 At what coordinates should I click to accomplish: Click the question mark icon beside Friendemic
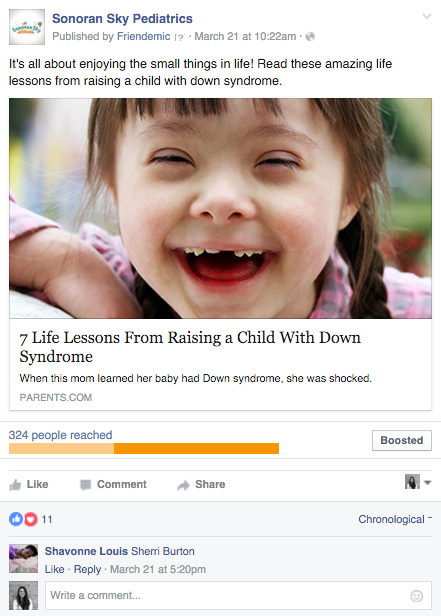(x=179, y=37)
